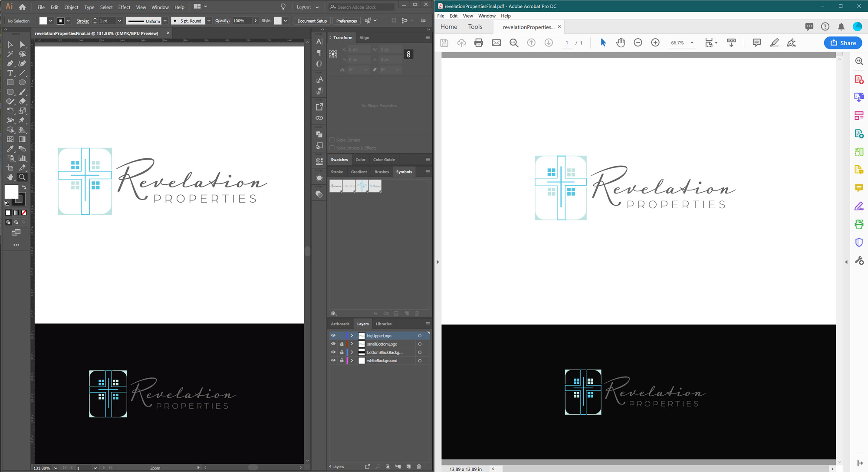Image resolution: width=868 pixels, height=472 pixels.
Task: Switch to the Libraries tab
Action: point(383,324)
